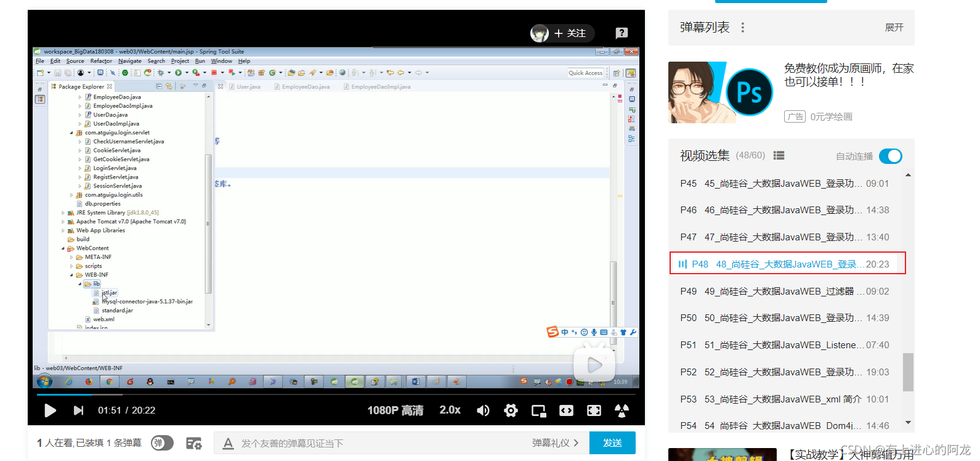Screen dimensions: 980x461
Task: Expand the danmaku list with 展开
Action: tap(894, 28)
